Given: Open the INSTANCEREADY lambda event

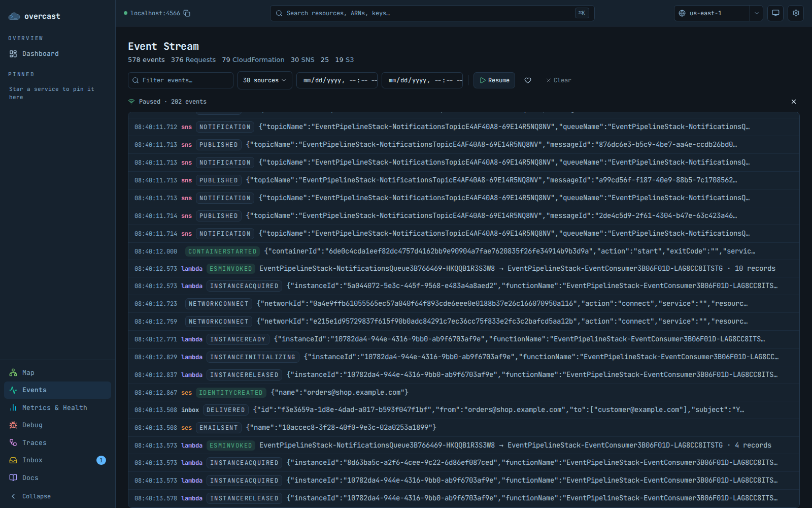Looking at the screenshot, I should tap(463, 339).
